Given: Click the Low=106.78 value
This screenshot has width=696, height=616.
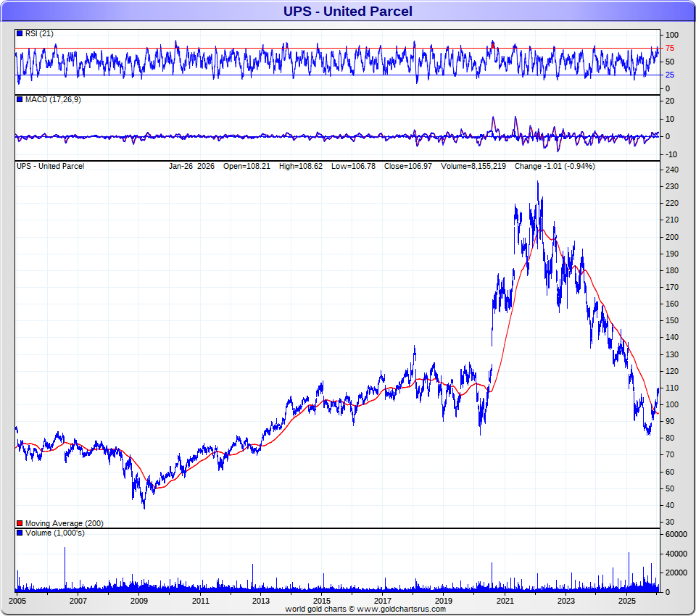Looking at the screenshot, I should click(x=353, y=167).
